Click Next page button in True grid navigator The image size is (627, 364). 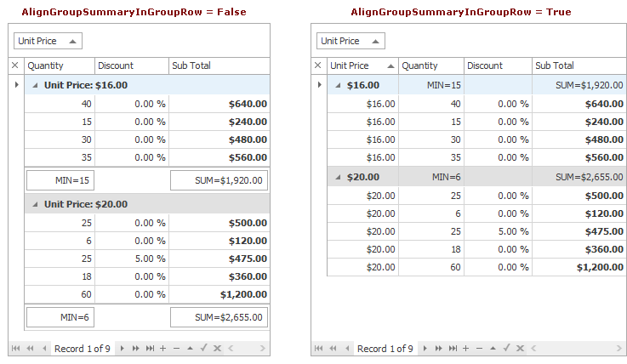coord(439,349)
